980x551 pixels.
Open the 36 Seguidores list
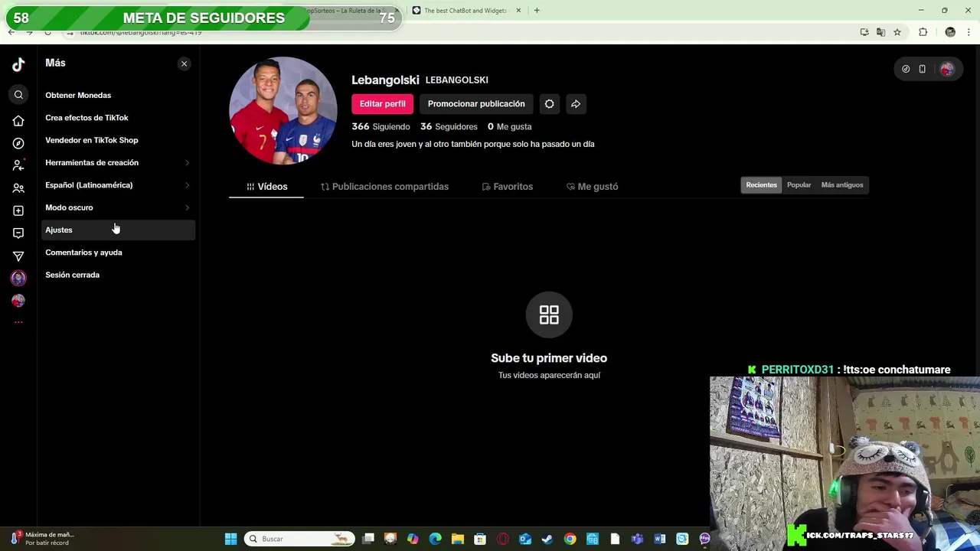pyautogui.click(x=449, y=126)
